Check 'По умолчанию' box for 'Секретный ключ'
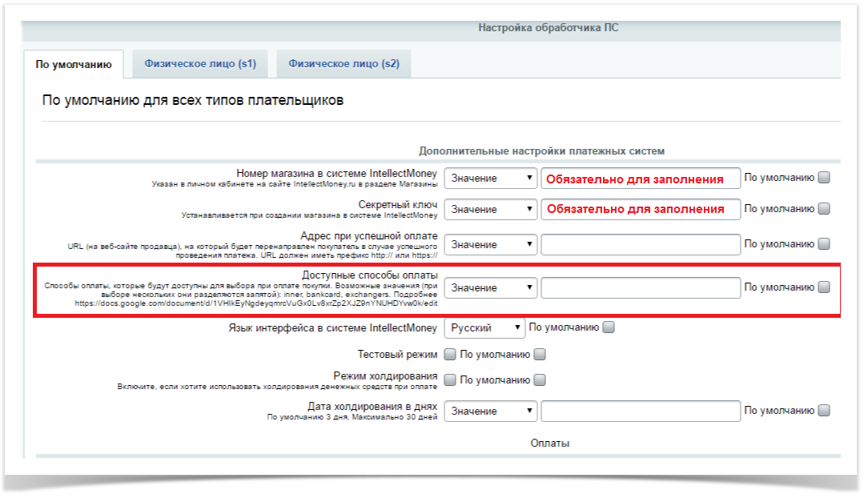Image resolution: width=868 pixels, height=498 pixels. [x=824, y=209]
